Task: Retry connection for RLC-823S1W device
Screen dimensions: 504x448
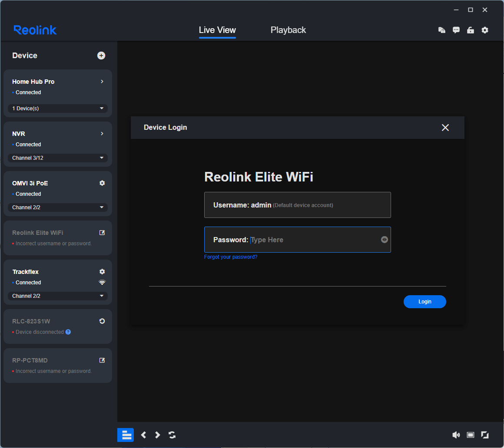Action: tap(102, 321)
